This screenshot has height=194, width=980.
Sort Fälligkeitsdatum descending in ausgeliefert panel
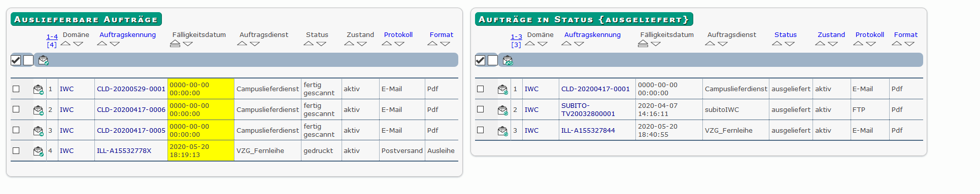pyautogui.click(x=656, y=44)
